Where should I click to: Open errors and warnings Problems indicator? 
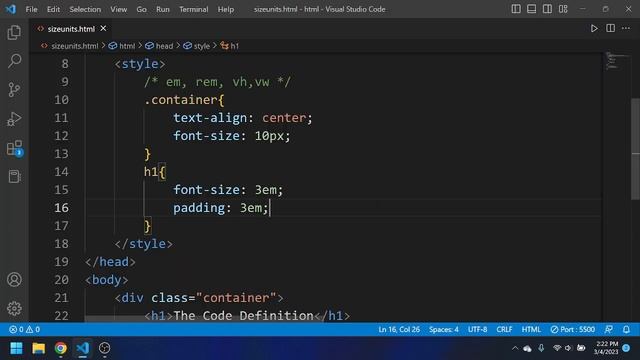click(24, 329)
